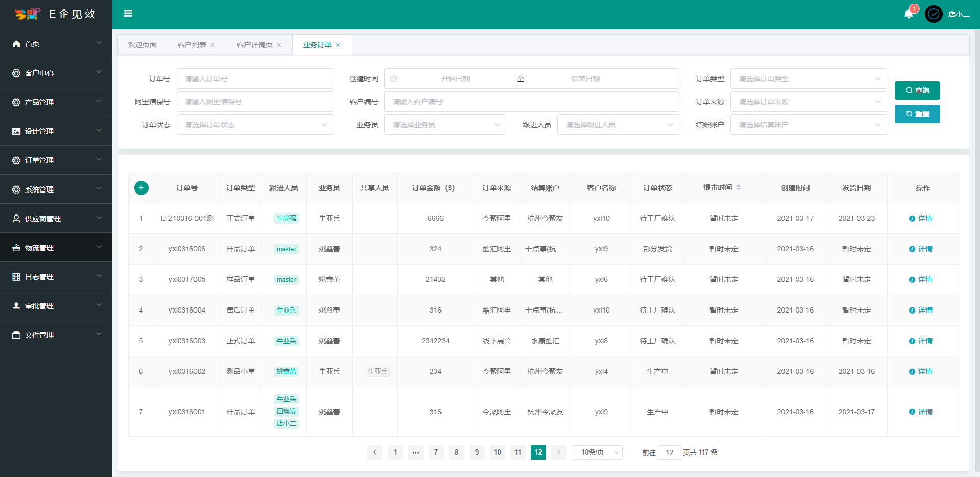This screenshot has width=980, height=477.
Task: Go to the previous page arrow
Action: (375, 452)
